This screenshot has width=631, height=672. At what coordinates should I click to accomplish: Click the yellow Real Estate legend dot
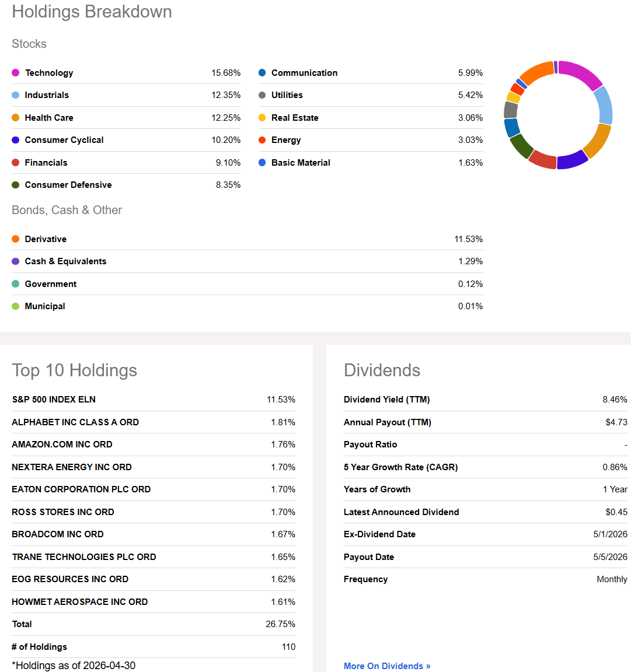pyautogui.click(x=262, y=117)
